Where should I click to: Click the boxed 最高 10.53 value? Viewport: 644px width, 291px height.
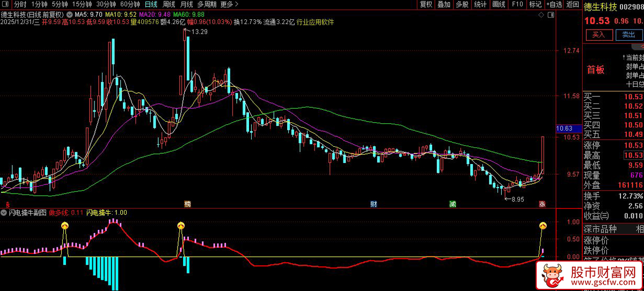tap(633, 155)
